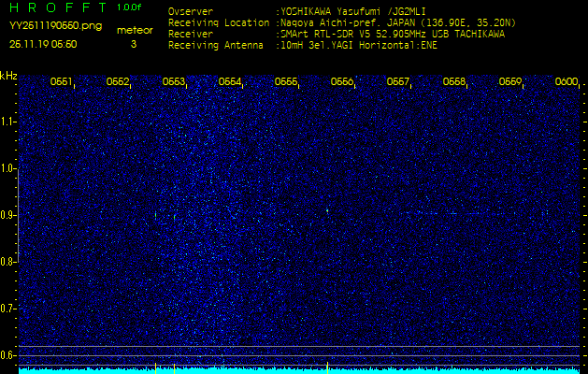The image size is (588, 374).
Task: Select the 0600 time marker
Action: coord(566,82)
